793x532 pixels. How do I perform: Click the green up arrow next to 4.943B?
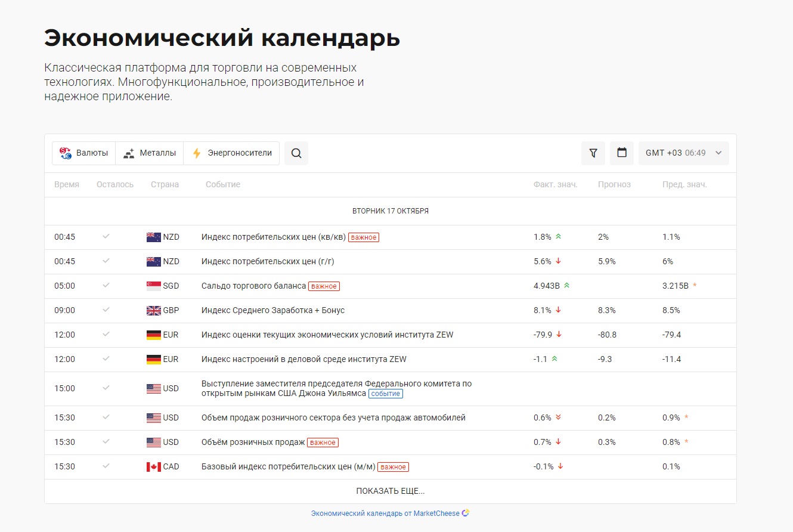567,286
